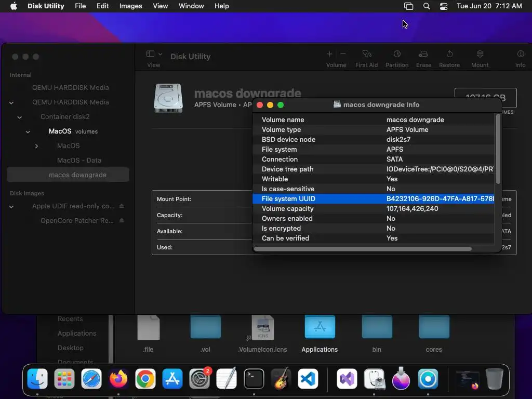The image size is (532, 399).
Task: Open TextEdit from the Dock
Action: (x=227, y=379)
